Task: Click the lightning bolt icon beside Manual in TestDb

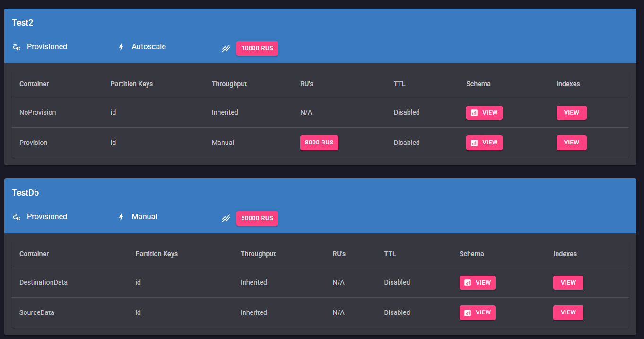Action: click(x=121, y=217)
